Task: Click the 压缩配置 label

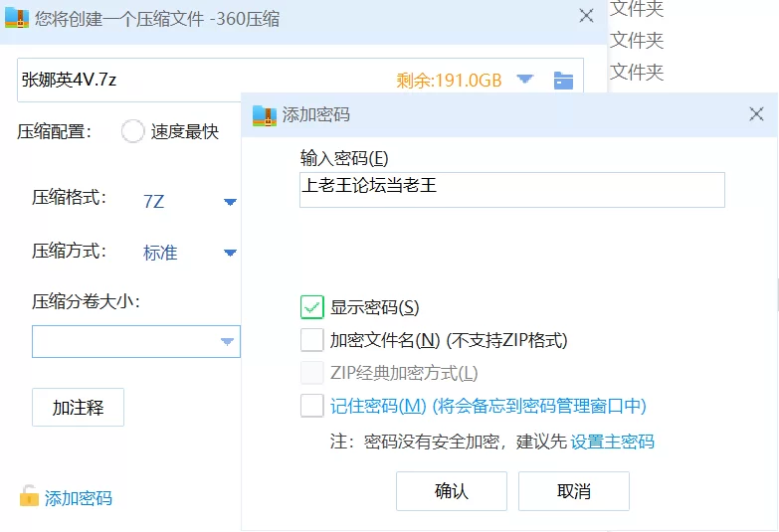Action: coord(54,131)
